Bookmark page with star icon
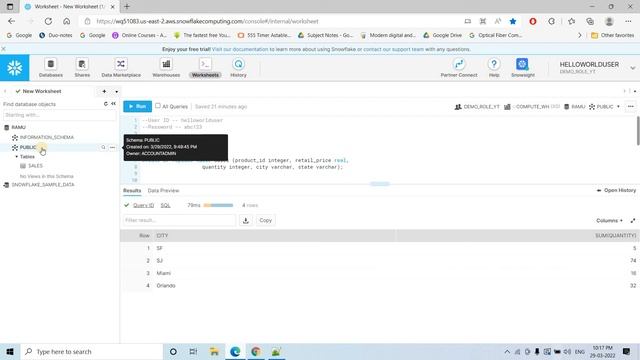640x360 pixels. [513, 21]
